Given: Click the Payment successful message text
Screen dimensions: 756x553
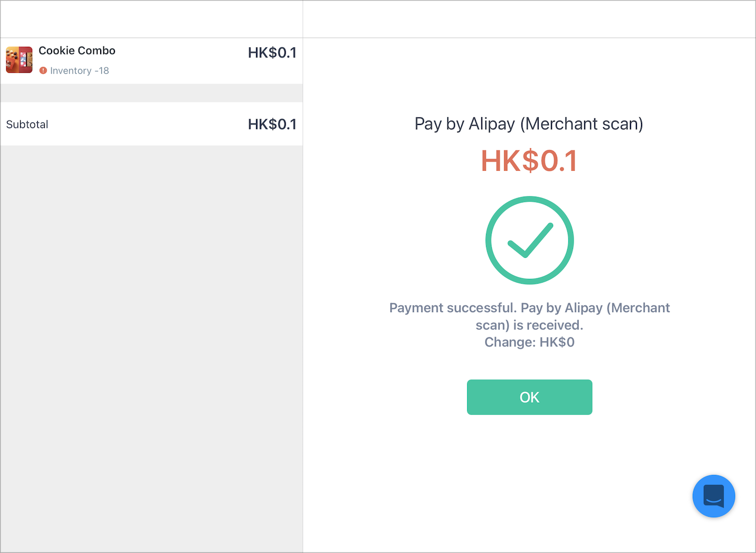Looking at the screenshot, I should pyautogui.click(x=529, y=316).
